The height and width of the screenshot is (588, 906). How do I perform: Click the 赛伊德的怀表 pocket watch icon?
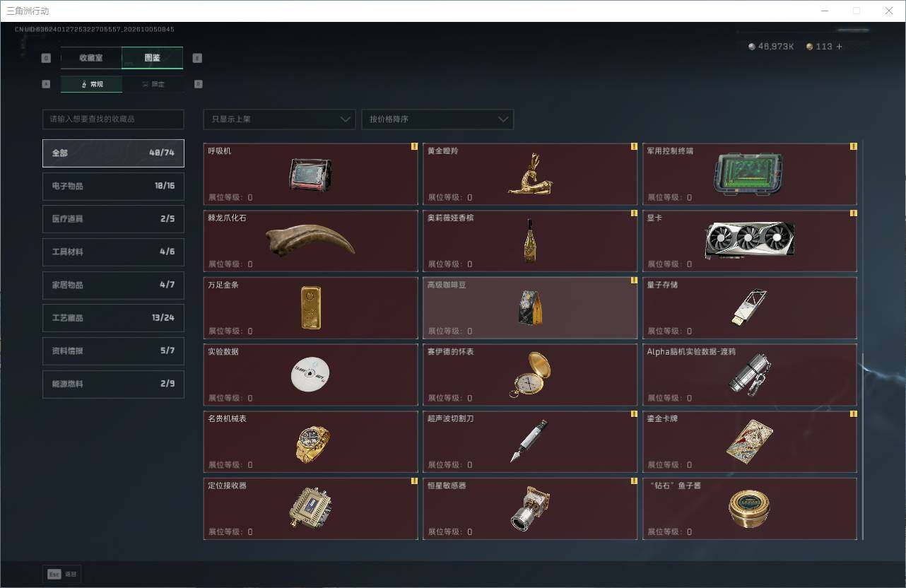[530, 374]
